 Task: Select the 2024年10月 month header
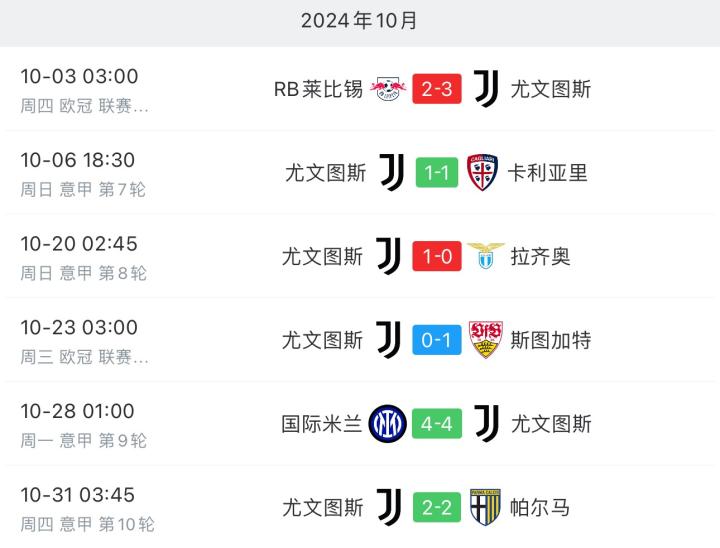pos(360,20)
